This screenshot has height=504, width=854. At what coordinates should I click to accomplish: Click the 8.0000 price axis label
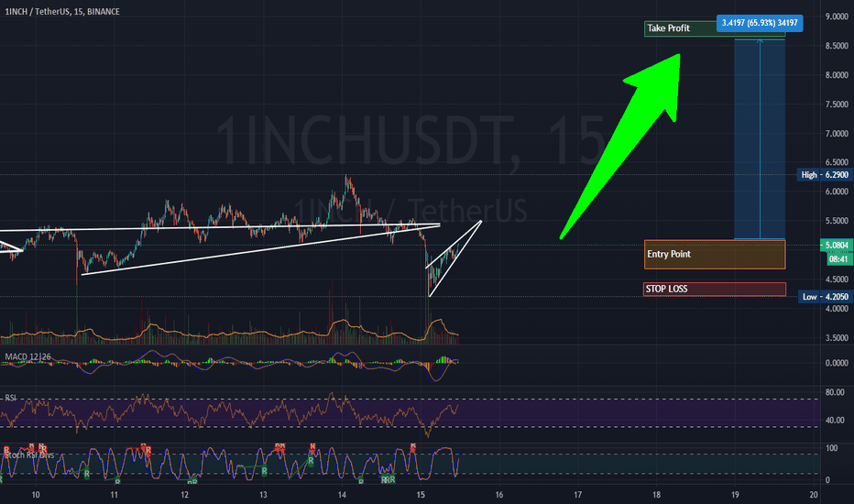click(837, 75)
